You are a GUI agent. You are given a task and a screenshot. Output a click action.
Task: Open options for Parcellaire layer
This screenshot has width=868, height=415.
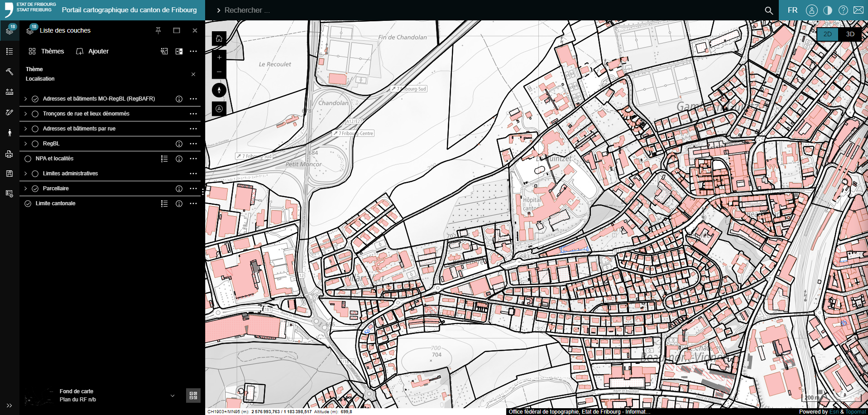[x=193, y=188]
